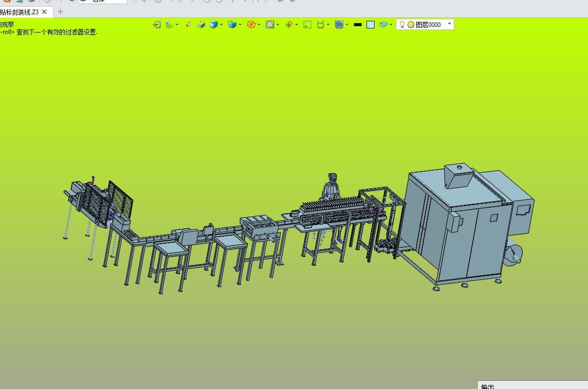
Task: Expand the orange mesh icon dropdown
Action: pyautogui.click(x=259, y=25)
